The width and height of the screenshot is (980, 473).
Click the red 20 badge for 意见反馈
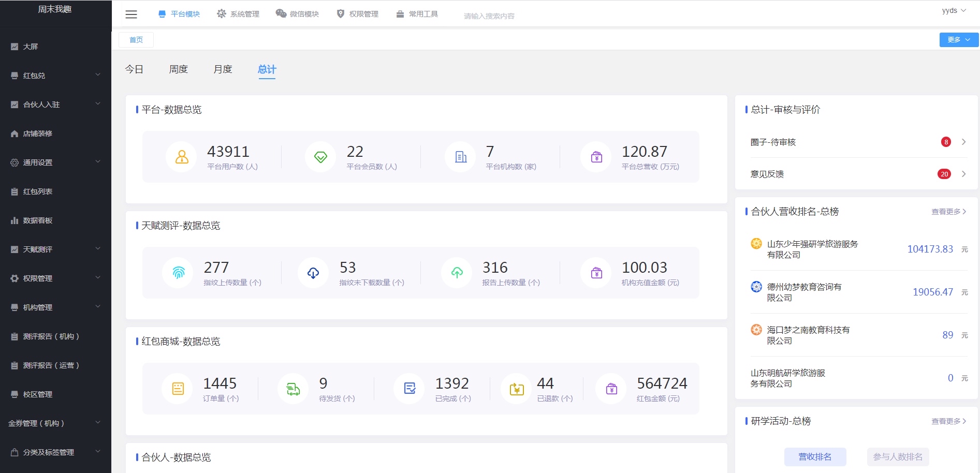(944, 174)
